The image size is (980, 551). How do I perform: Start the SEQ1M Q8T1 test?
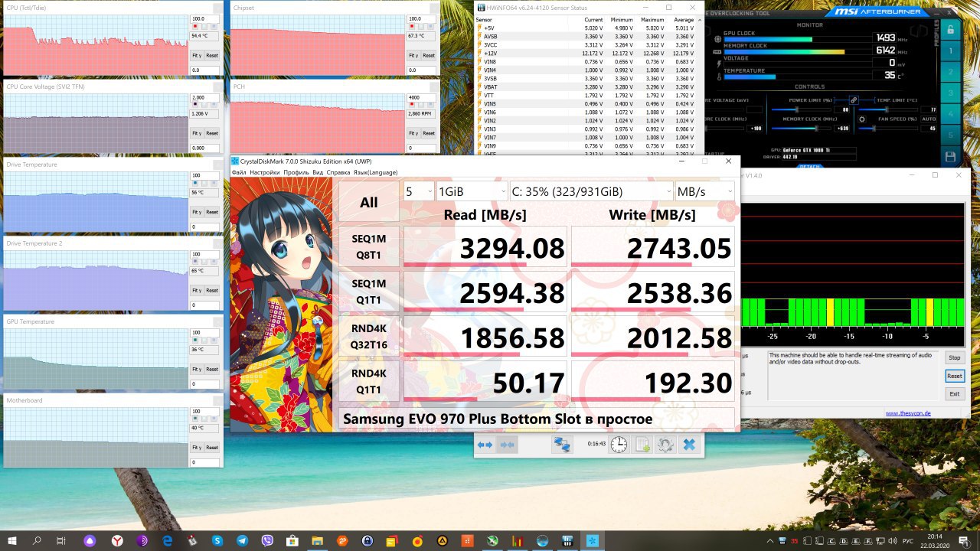tap(369, 246)
